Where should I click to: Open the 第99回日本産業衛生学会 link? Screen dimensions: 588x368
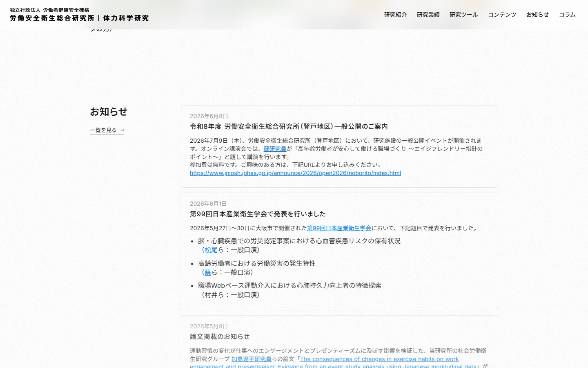click(339, 228)
